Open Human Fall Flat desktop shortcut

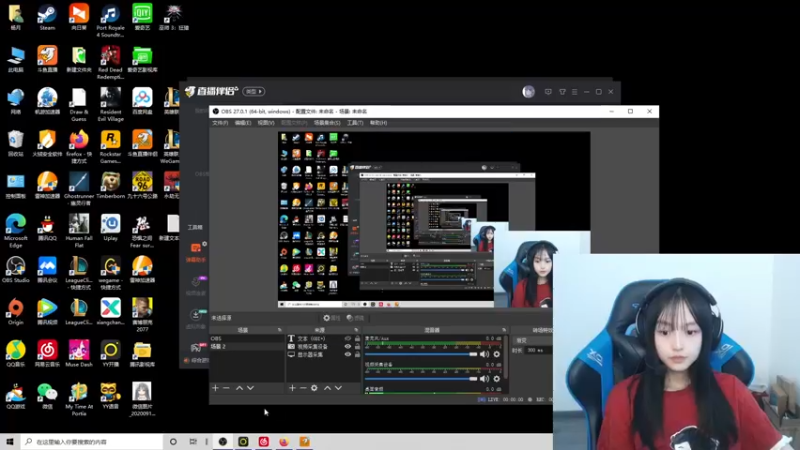click(79, 231)
